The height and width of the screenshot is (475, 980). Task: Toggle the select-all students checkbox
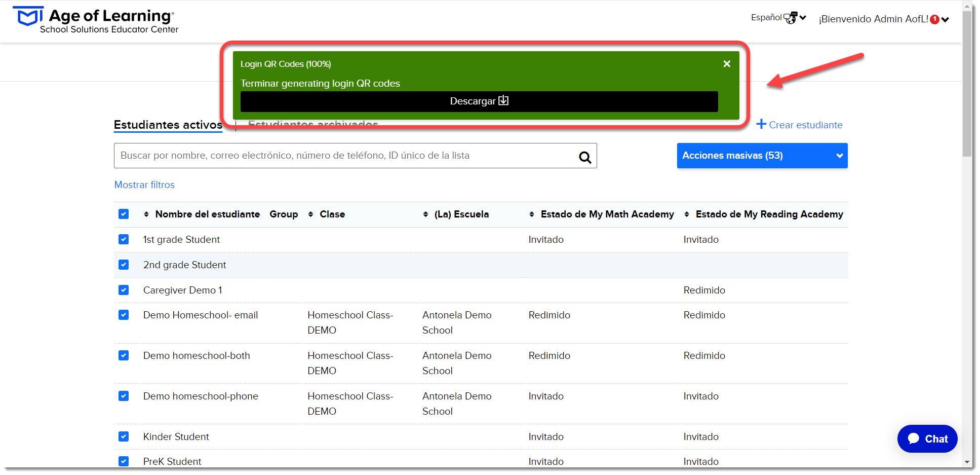(124, 214)
